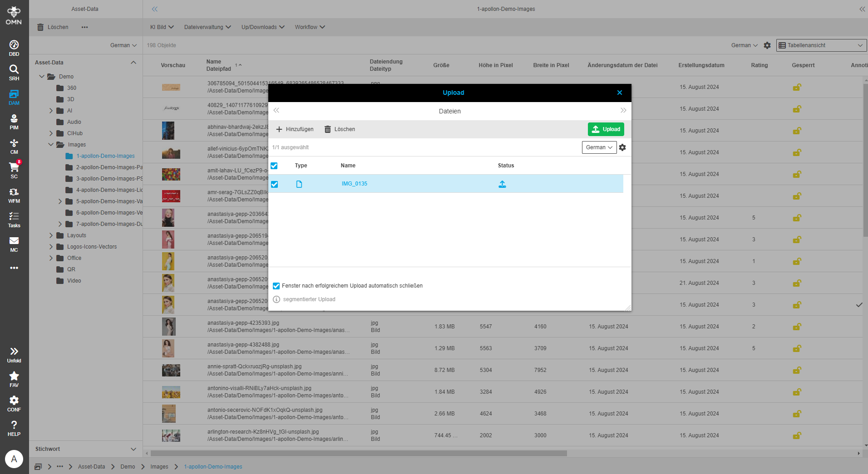Click the horizontal scrollbar under the table
Viewport: 868px width, 474px height.
[x=359, y=453]
